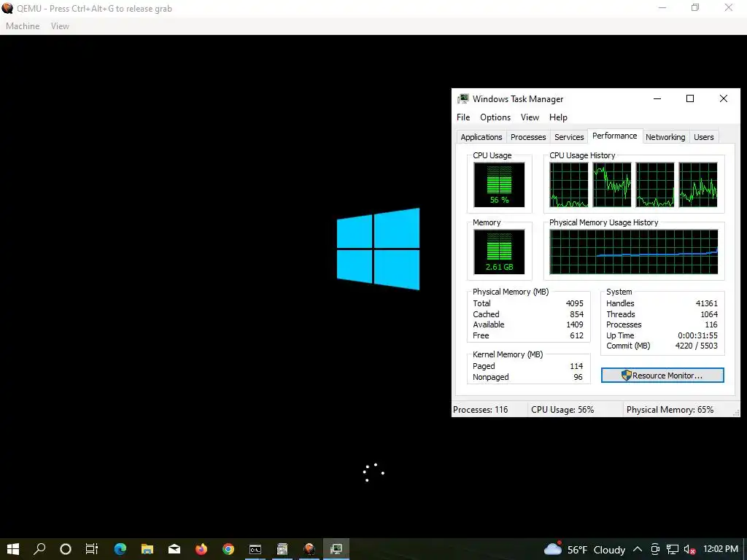Open Task Manager Help menu
The image size is (747, 560).
[x=558, y=117]
